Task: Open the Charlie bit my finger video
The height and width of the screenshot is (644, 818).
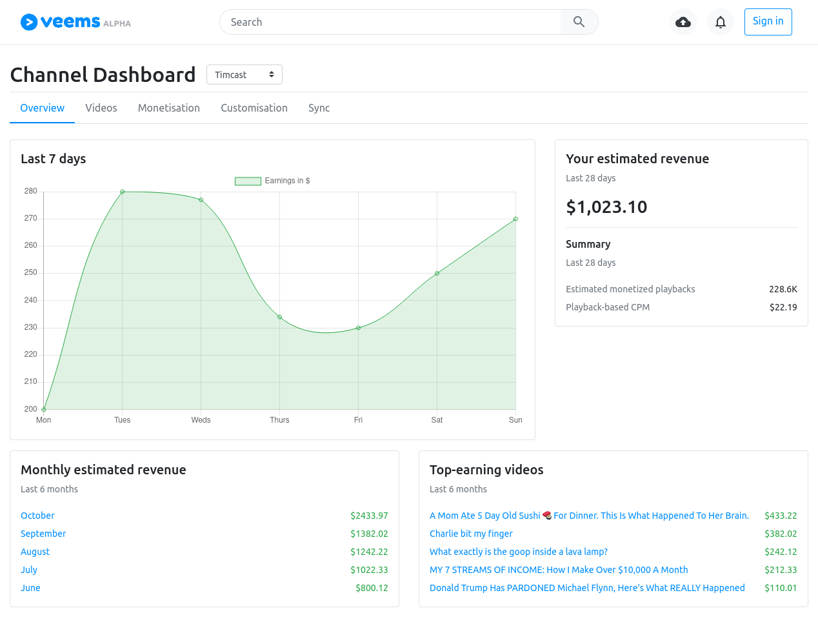Action: (x=471, y=534)
